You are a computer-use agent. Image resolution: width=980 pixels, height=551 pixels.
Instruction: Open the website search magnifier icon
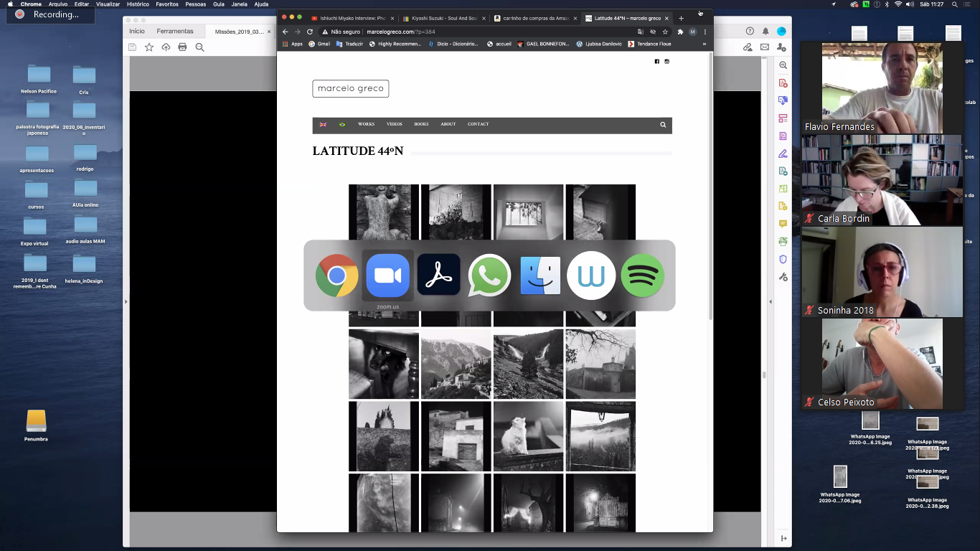click(663, 125)
